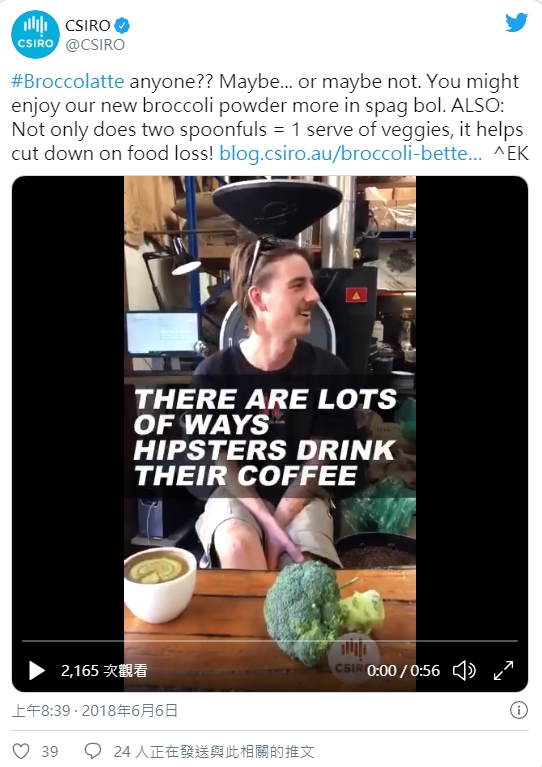Play the broccoli latte video
This screenshot has width=542, height=767.
tap(37, 670)
